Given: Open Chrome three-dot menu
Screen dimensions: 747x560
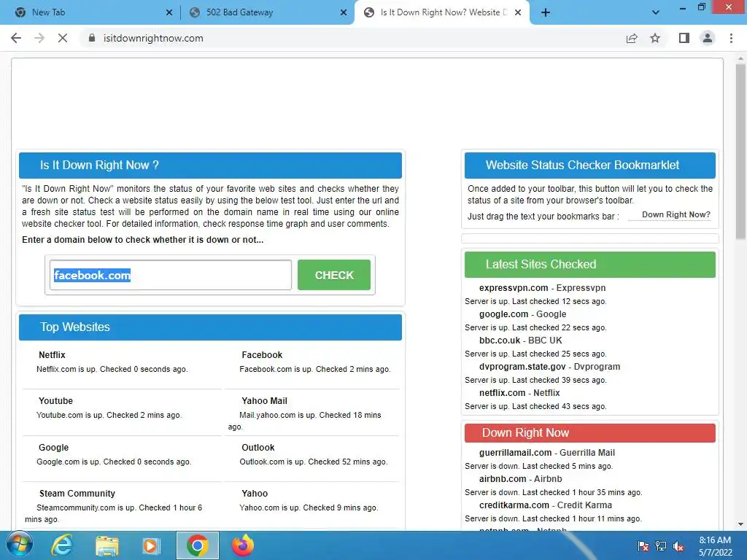Looking at the screenshot, I should (x=731, y=38).
